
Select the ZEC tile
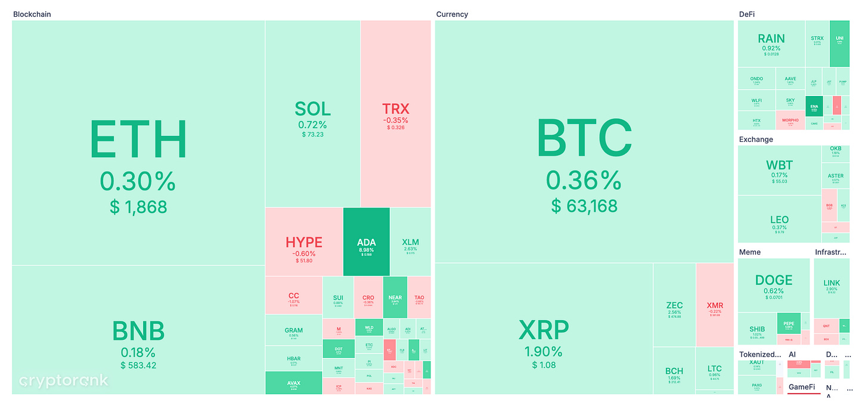(674, 305)
